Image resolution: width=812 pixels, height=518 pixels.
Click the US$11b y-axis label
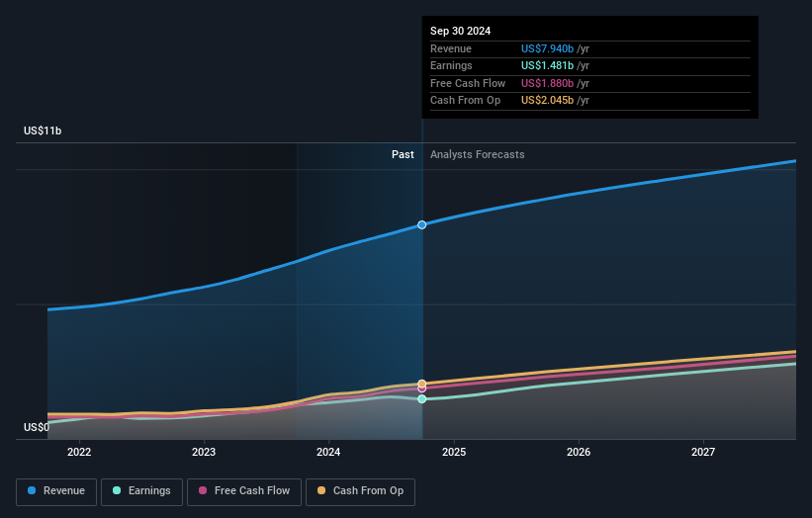43,130
